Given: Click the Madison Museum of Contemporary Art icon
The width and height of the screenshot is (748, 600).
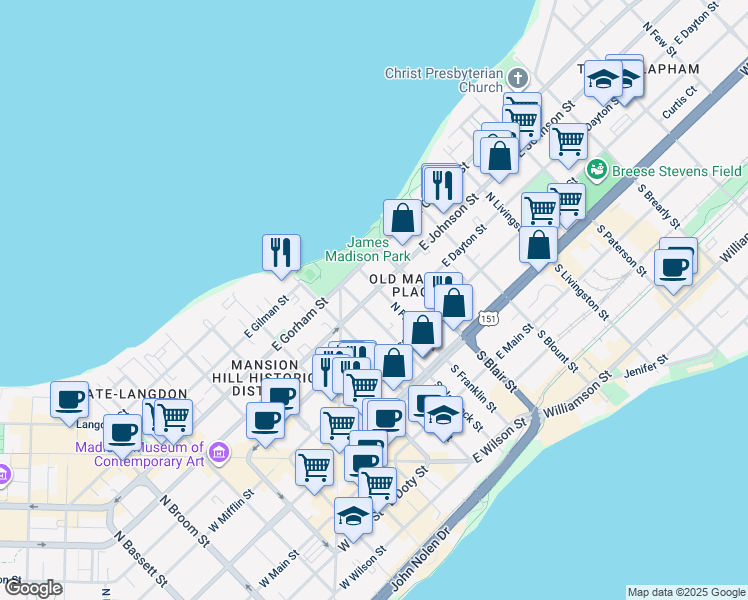Looking at the screenshot, I should pos(218,454).
